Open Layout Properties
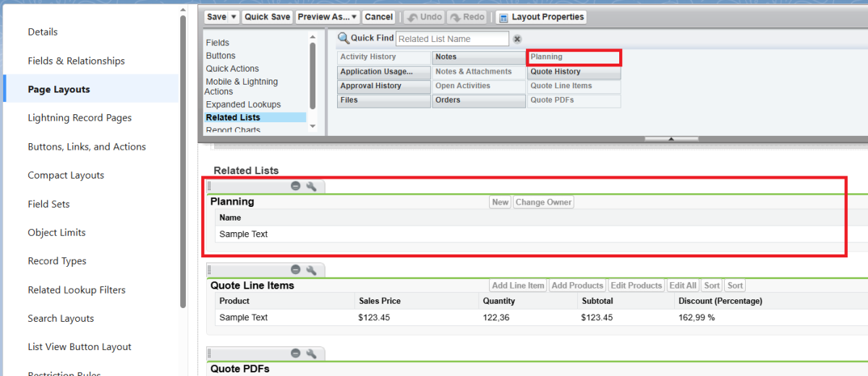Viewport: 868px width, 376px height. 541,17
